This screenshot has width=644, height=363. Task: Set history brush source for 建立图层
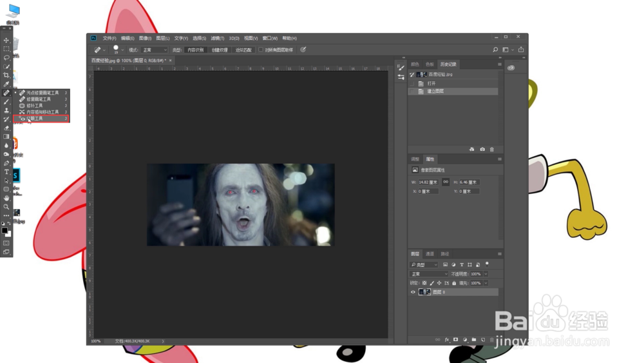(412, 92)
